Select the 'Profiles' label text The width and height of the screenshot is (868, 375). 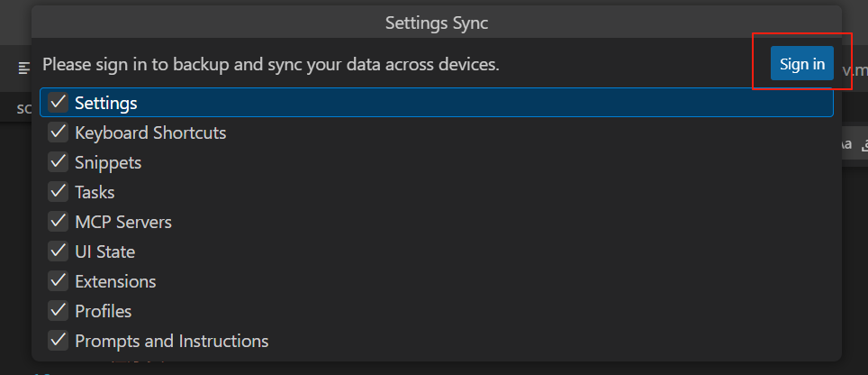pos(104,311)
